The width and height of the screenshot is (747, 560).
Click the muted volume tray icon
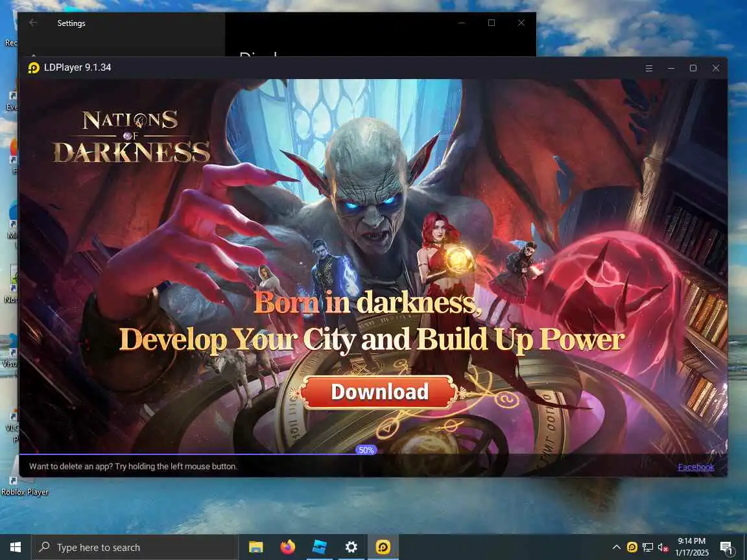coord(663,548)
